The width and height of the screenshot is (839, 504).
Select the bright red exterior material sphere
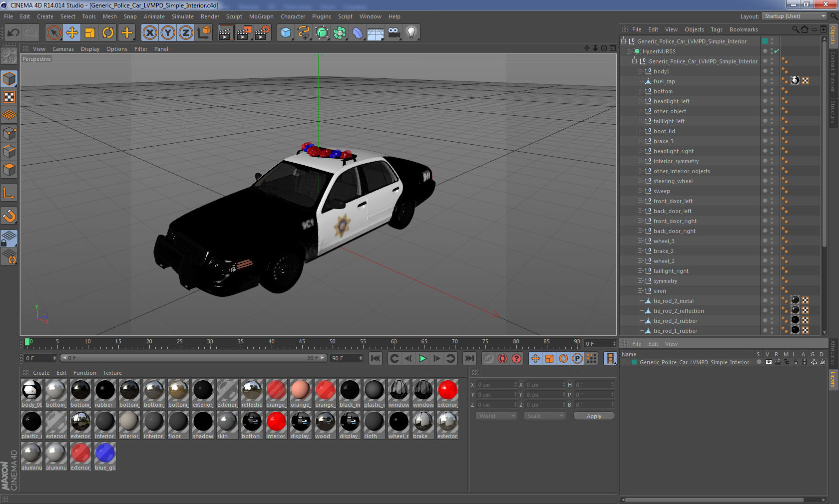click(x=447, y=393)
